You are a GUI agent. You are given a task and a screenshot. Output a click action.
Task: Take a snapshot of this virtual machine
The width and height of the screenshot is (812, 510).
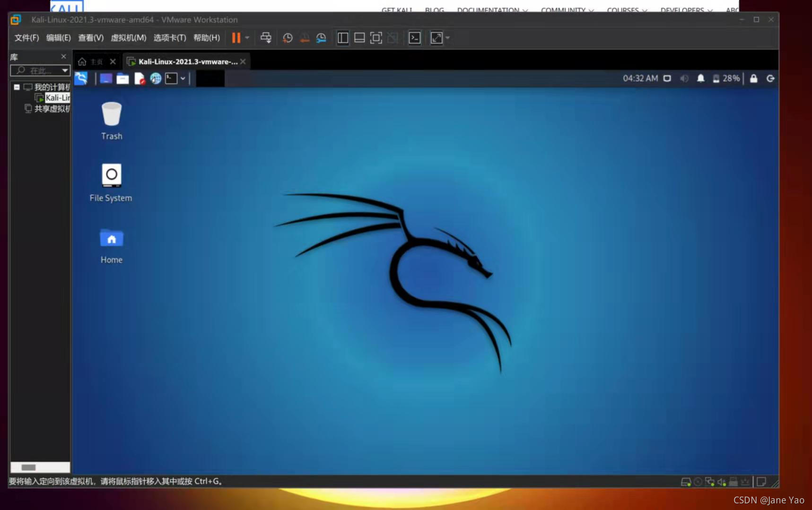tap(288, 38)
